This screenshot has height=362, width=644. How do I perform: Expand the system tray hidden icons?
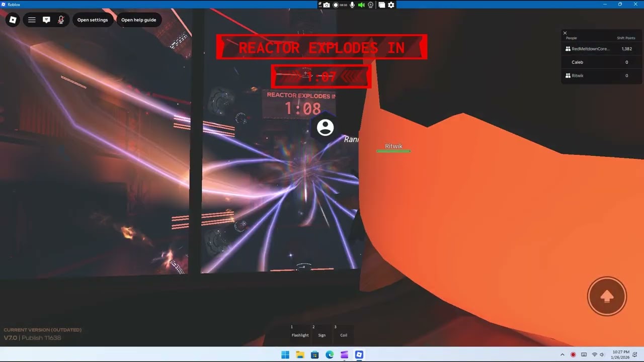coord(562,354)
